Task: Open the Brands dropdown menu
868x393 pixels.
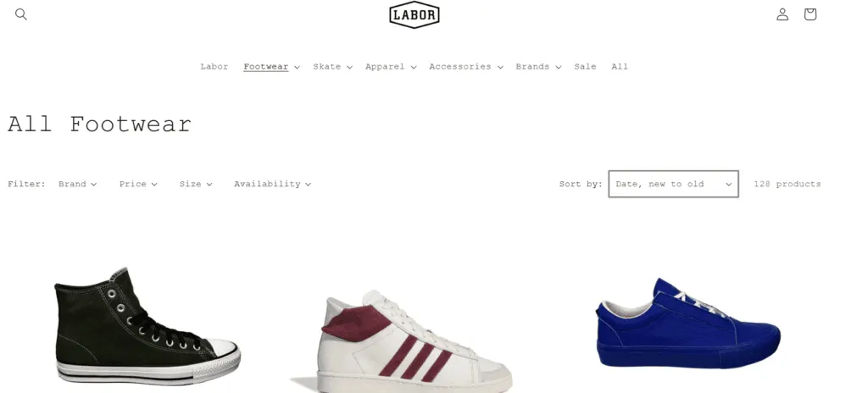Action: pyautogui.click(x=538, y=66)
